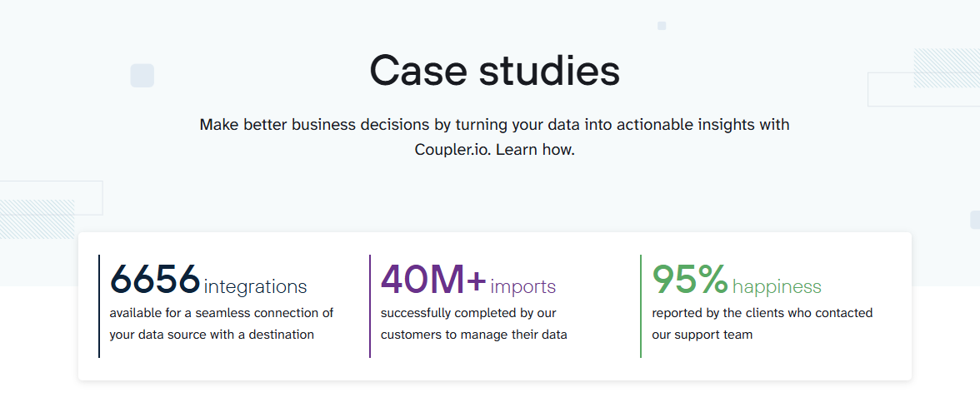Click the "reported by the clients" description
Screen dimensions: 980x412
click(x=762, y=313)
